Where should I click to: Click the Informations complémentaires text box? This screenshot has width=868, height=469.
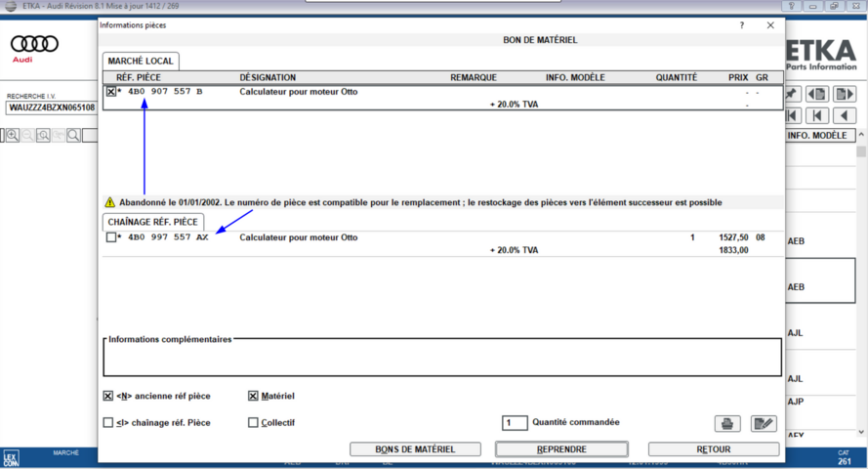point(442,358)
